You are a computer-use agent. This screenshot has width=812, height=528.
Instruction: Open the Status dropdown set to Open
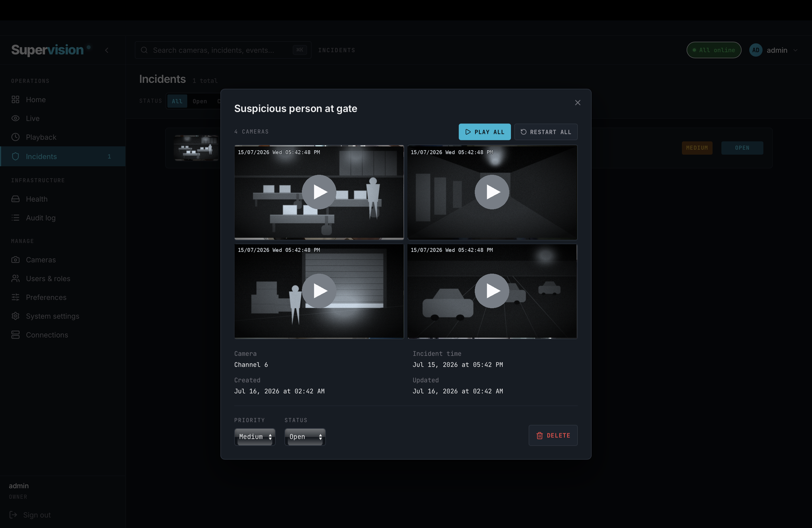tap(305, 437)
